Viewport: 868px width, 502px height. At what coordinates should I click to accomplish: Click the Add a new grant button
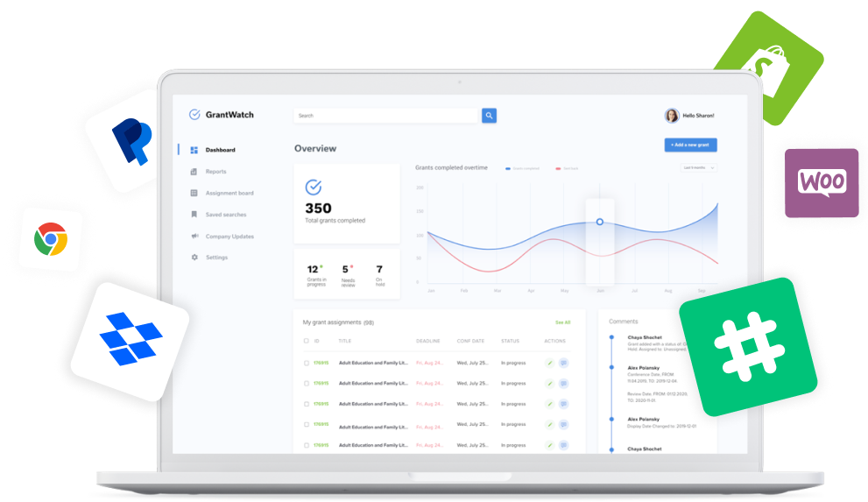691,145
